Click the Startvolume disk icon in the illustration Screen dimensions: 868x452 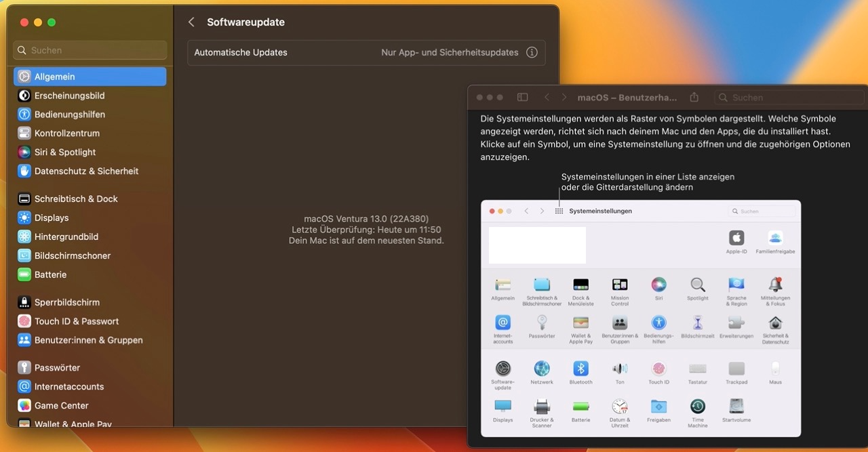coord(736,407)
